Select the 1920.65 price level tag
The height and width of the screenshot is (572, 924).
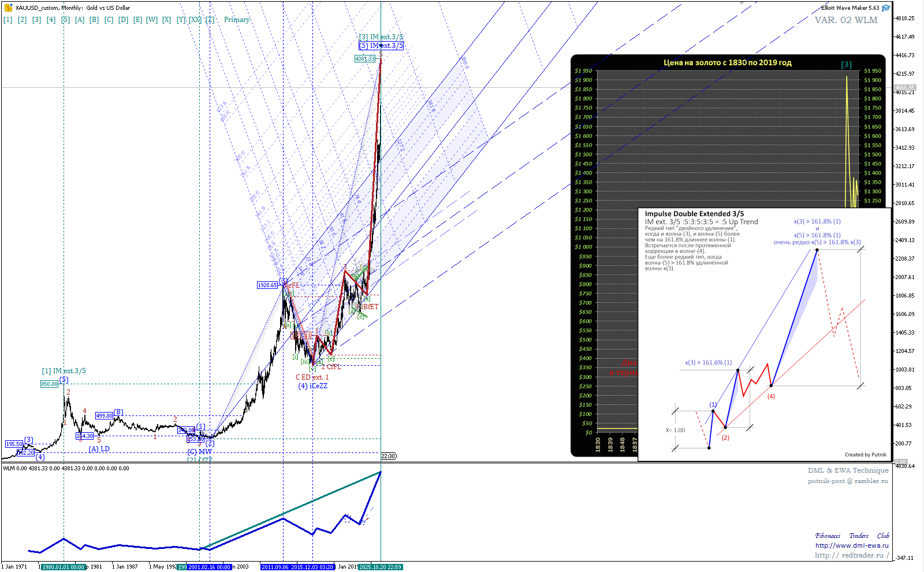(x=267, y=285)
